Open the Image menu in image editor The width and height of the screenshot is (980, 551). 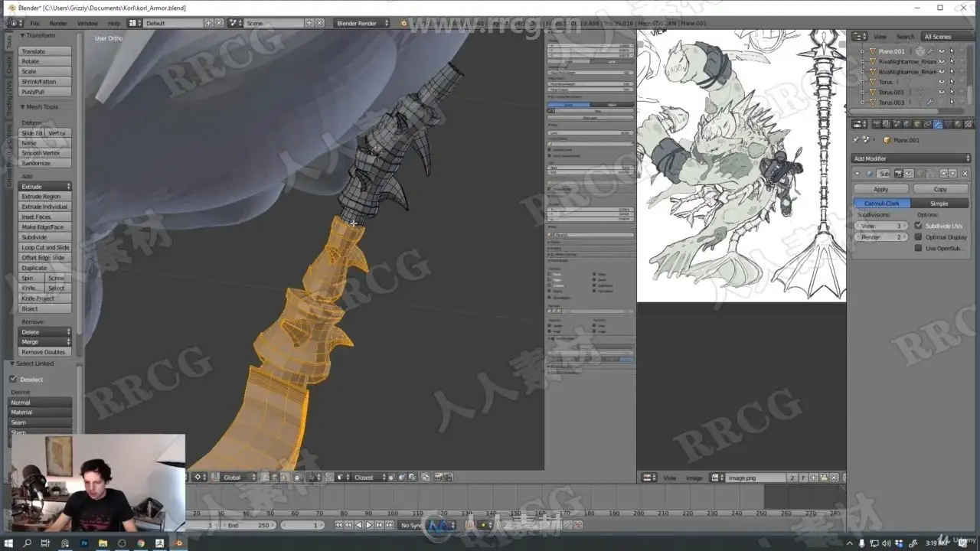694,478
